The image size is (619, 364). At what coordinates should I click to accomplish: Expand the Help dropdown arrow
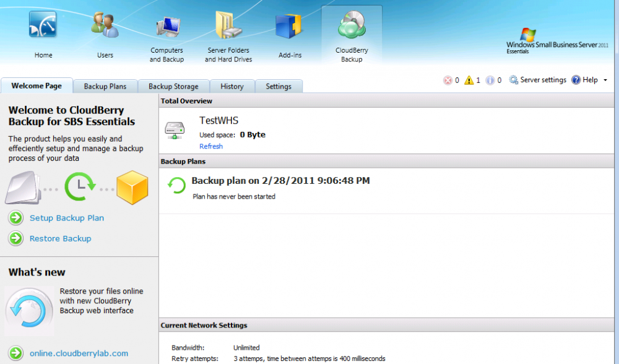[605, 80]
